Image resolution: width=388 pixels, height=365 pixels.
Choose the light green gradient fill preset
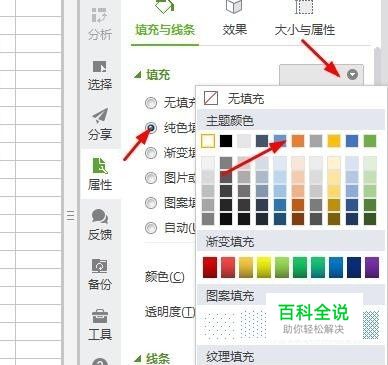point(282,267)
